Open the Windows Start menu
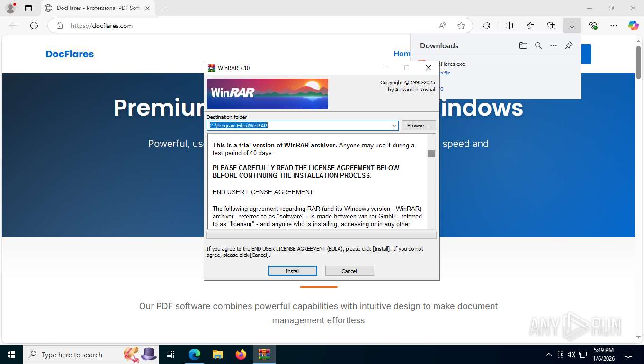 pyautogui.click(x=11, y=355)
